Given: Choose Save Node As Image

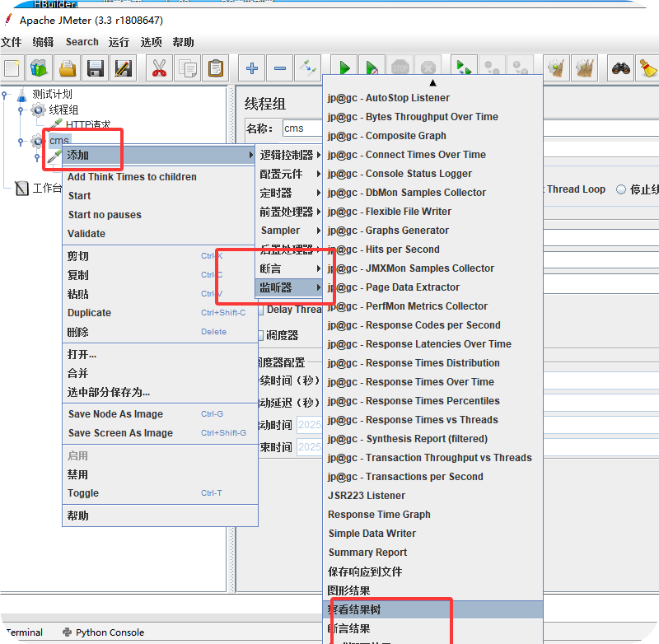Looking at the screenshot, I should click(160, 414).
